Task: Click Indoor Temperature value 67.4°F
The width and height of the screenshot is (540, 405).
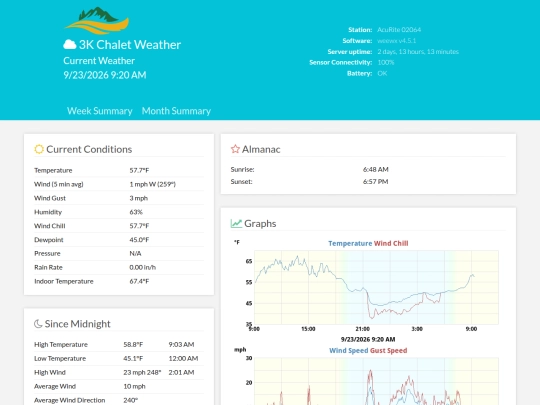Action: (x=139, y=281)
